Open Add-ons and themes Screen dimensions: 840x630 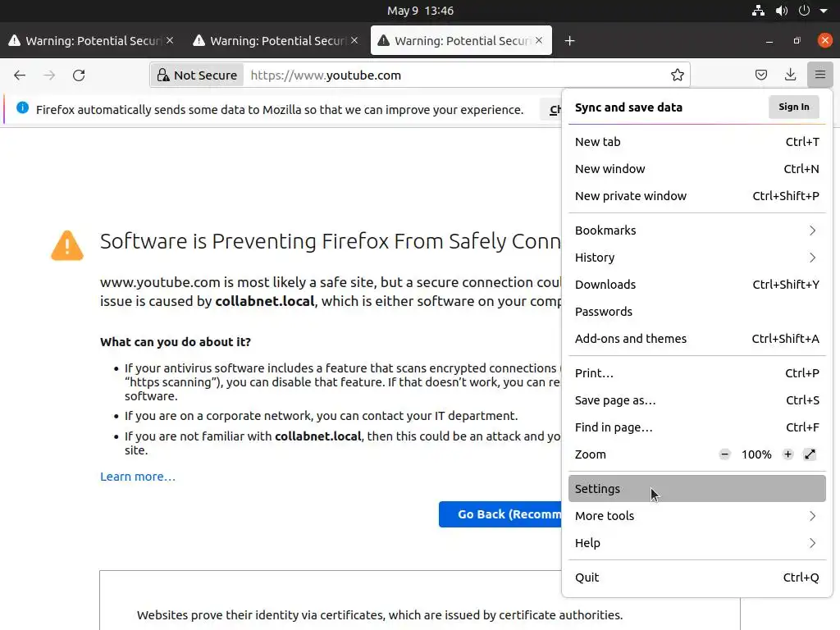pos(631,339)
